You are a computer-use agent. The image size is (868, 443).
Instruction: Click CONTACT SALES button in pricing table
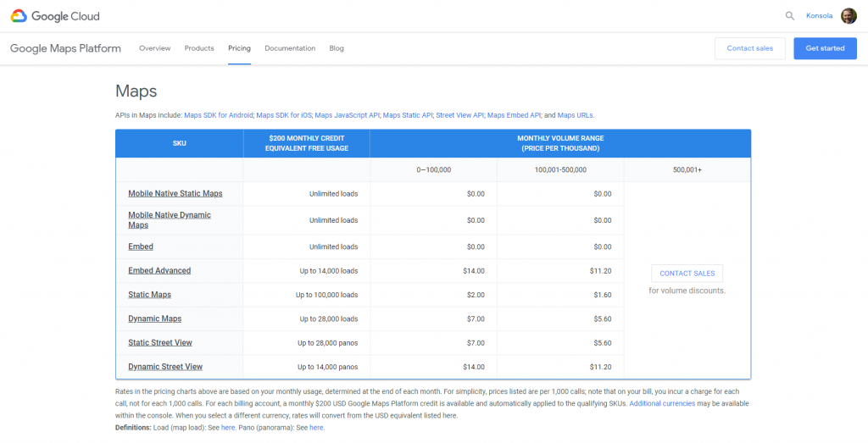[x=687, y=274]
